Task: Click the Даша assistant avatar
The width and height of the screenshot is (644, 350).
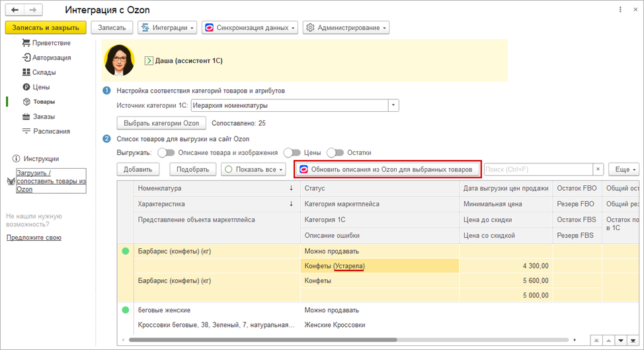Action: [x=119, y=60]
